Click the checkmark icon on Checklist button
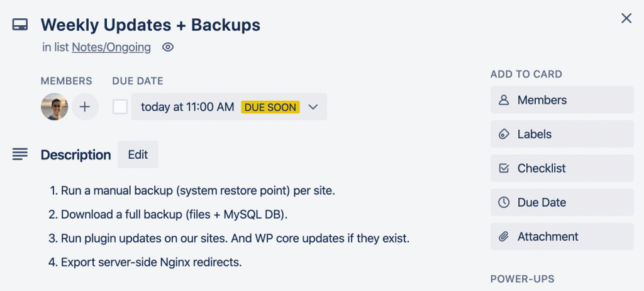The height and width of the screenshot is (291, 644). 503,168
